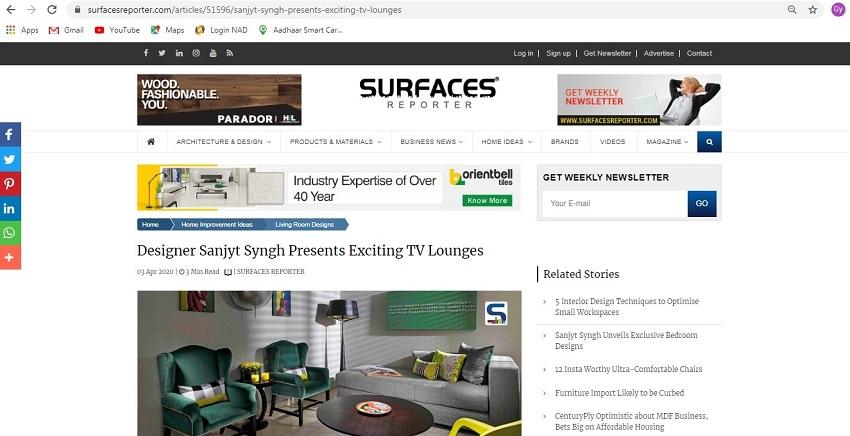Image resolution: width=850 pixels, height=436 pixels.
Task: Click the Your E-mail input field
Action: 615,203
